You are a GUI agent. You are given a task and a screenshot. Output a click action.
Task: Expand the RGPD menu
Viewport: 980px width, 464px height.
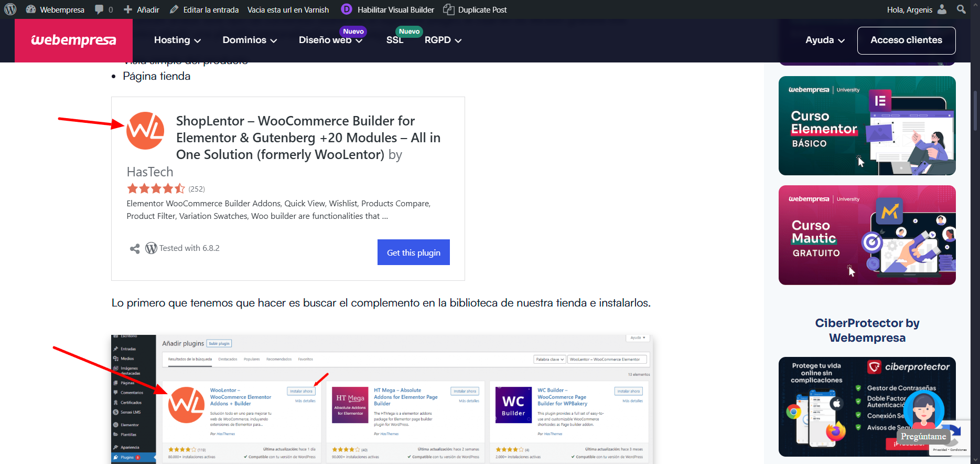tap(443, 40)
